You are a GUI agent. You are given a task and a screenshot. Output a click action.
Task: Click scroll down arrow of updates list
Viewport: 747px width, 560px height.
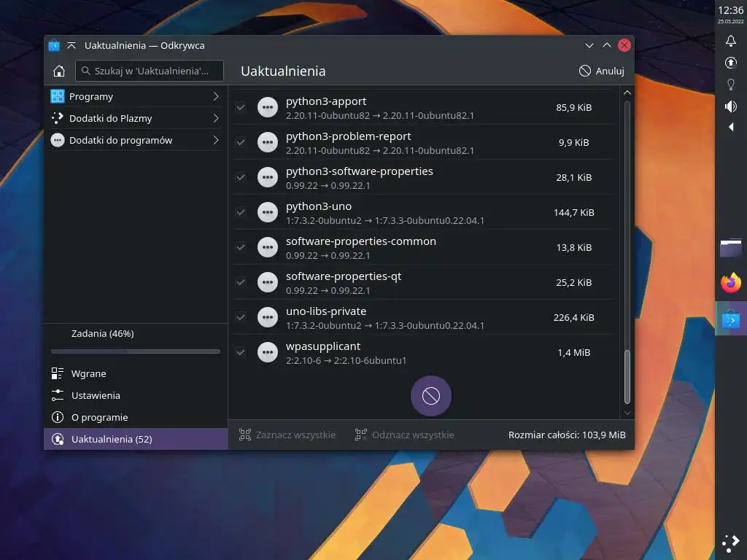(x=627, y=413)
